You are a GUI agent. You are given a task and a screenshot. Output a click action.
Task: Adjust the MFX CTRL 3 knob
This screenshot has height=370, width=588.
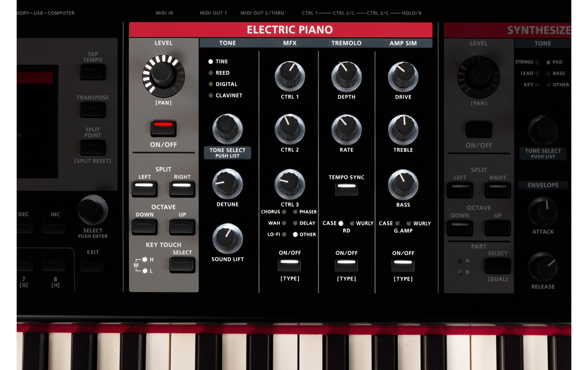[x=290, y=184]
